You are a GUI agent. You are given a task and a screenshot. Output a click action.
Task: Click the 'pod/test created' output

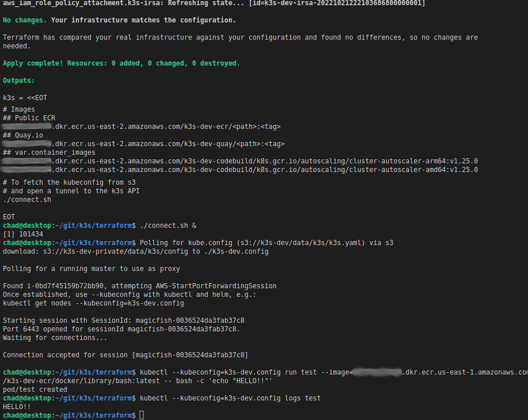[x=35, y=390]
